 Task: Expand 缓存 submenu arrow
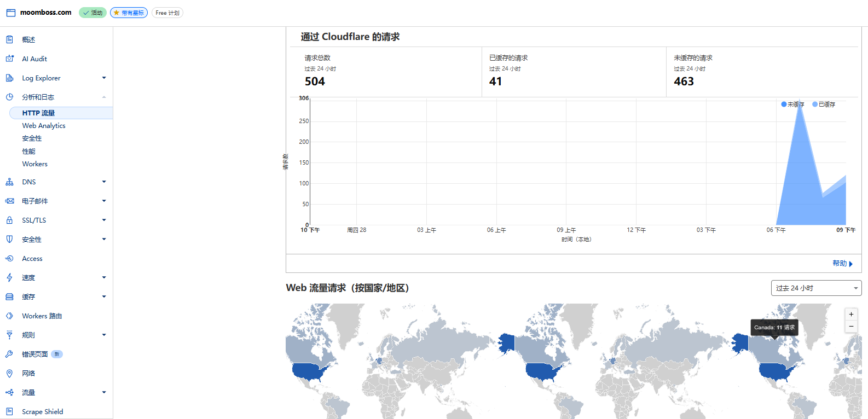point(104,296)
